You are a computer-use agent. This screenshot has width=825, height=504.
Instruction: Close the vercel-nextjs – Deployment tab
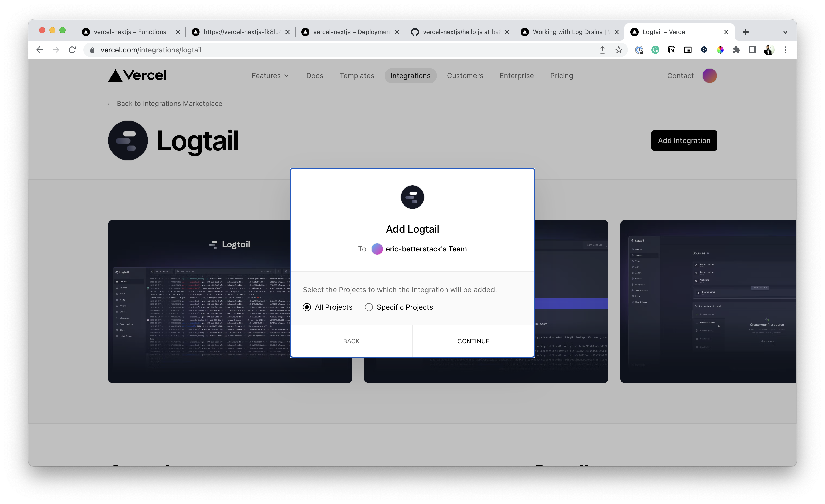[397, 32]
